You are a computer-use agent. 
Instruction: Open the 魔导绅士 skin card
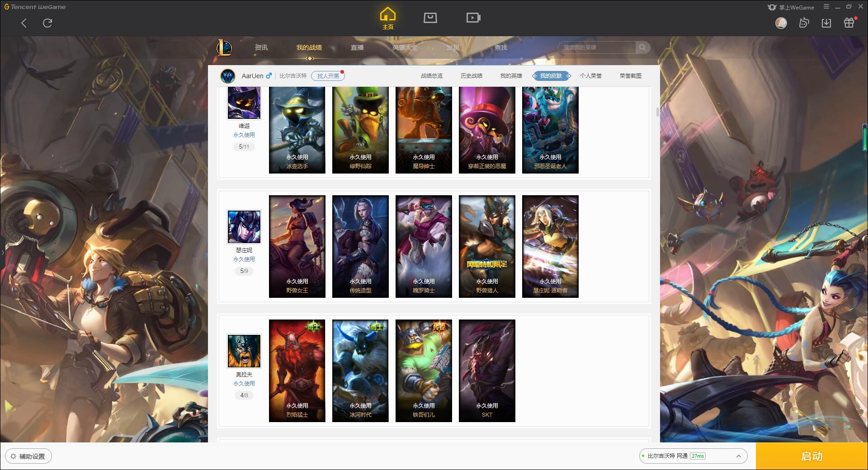424,130
